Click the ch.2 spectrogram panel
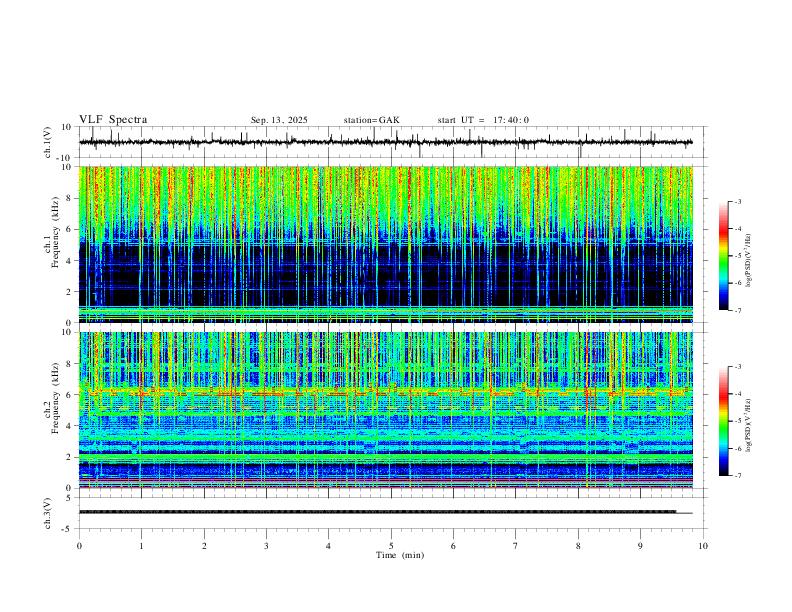Viewport: 792px width, 612px height. [x=386, y=410]
